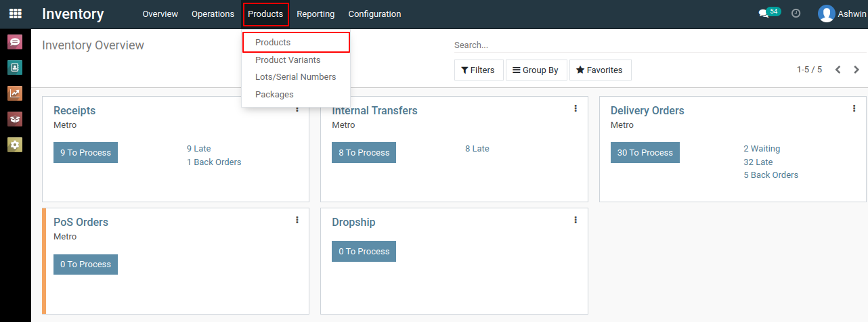The height and width of the screenshot is (322, 868).
Task: Open Internal Transfers card kebab menu
Action: (x=576, y=108)
